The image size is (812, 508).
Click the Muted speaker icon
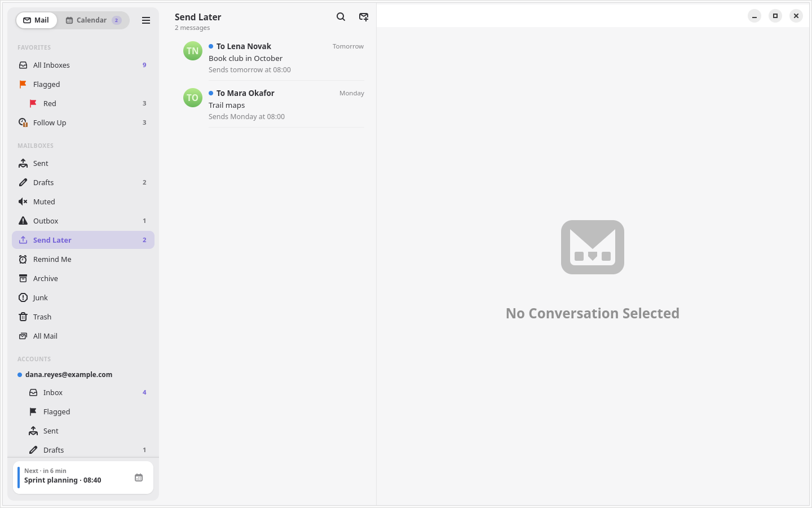coord(23,202)
